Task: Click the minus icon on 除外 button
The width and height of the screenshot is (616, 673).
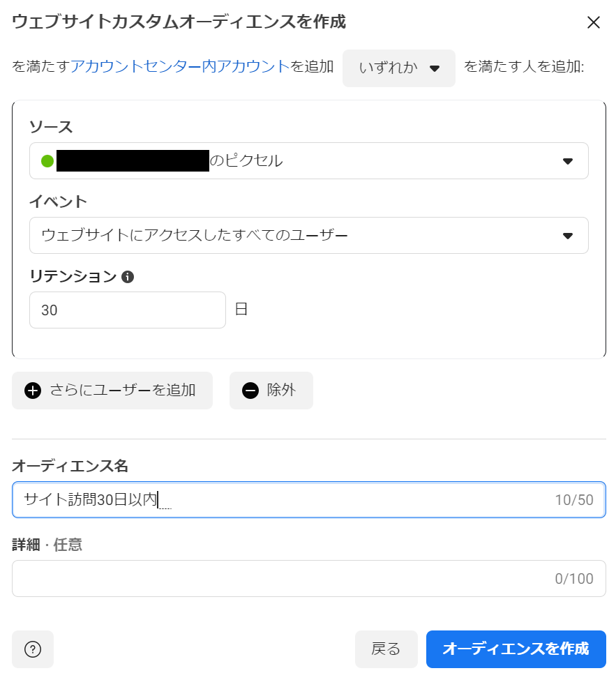Action: coord(250,391)
